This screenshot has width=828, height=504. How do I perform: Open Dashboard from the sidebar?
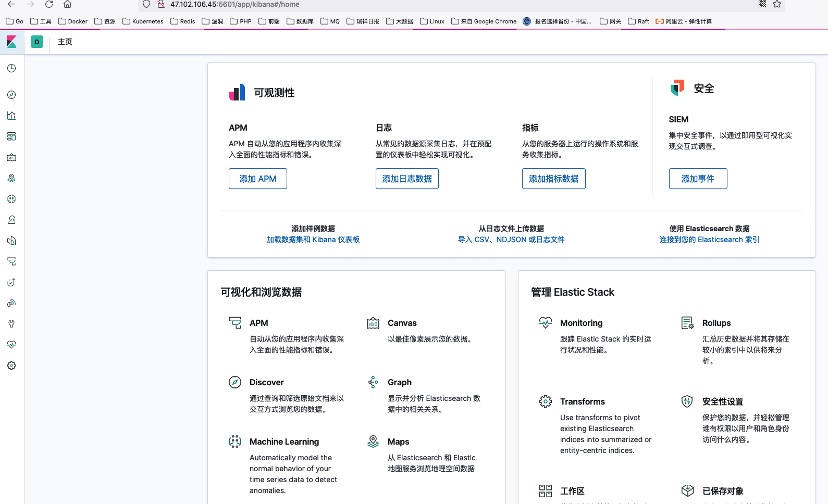click(11, 136)
